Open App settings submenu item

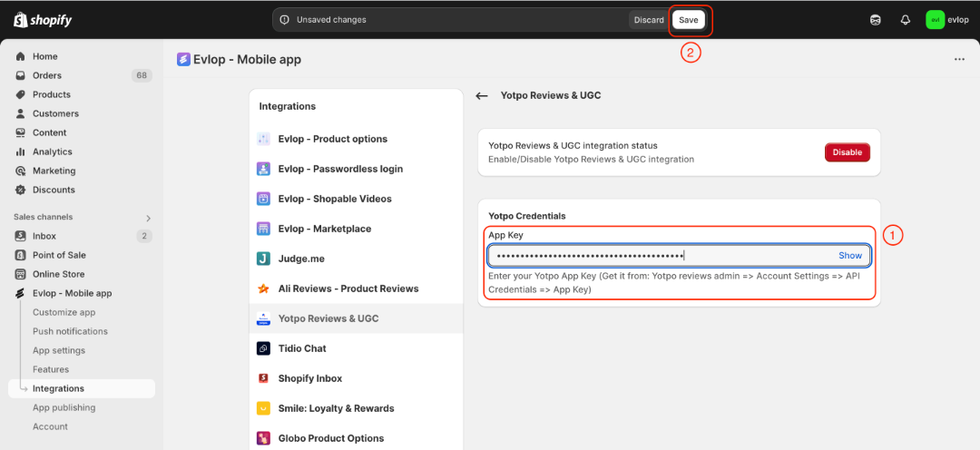click(59, 350)
